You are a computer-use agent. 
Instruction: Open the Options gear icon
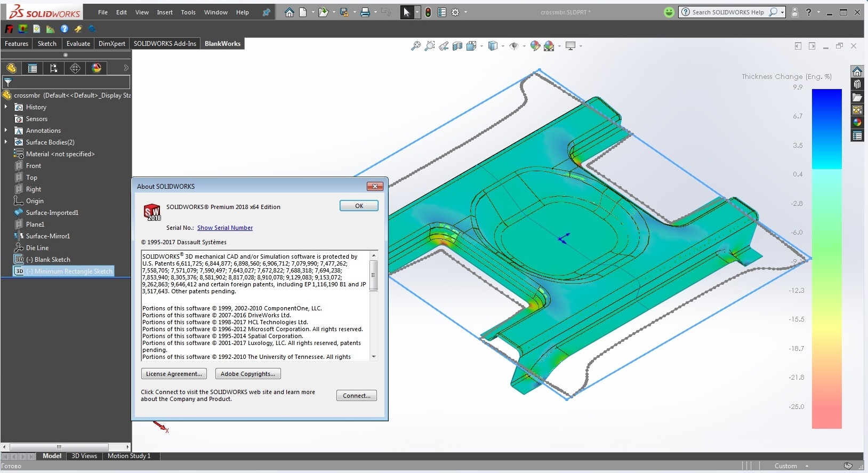click(455, 12)
